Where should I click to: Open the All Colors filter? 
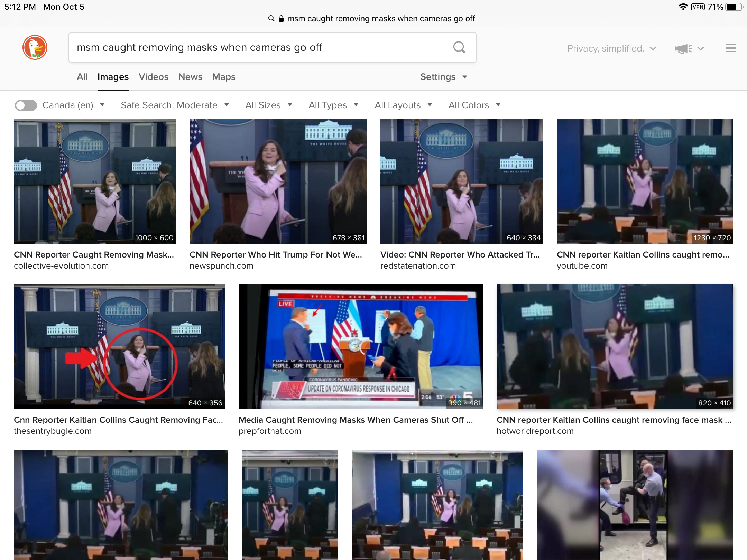click(474, 105)
